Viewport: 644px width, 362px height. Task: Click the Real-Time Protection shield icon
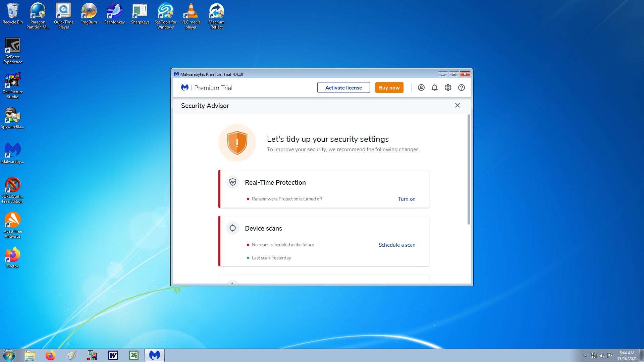(233, 182)
